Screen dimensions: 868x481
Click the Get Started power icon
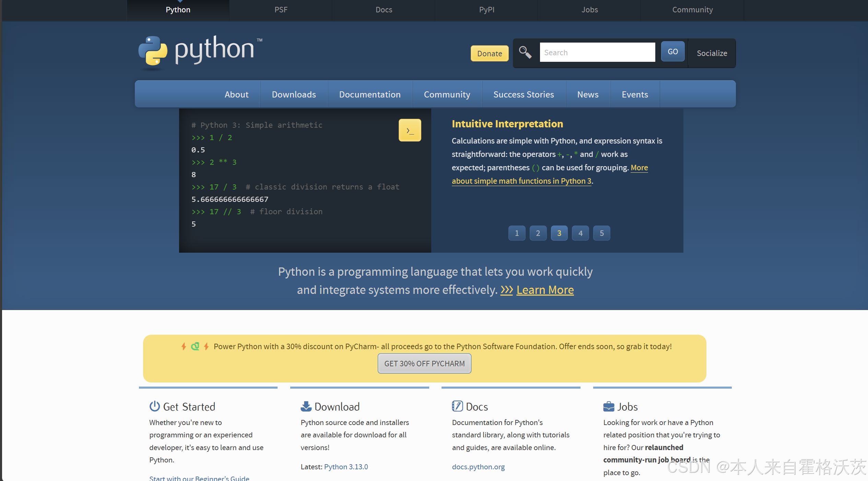tap(154, 406)
